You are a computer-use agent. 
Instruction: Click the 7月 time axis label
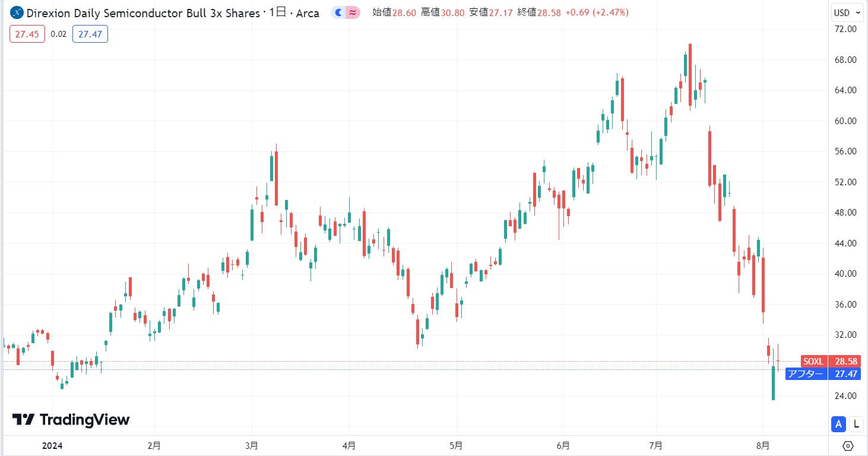click(657, 445)
